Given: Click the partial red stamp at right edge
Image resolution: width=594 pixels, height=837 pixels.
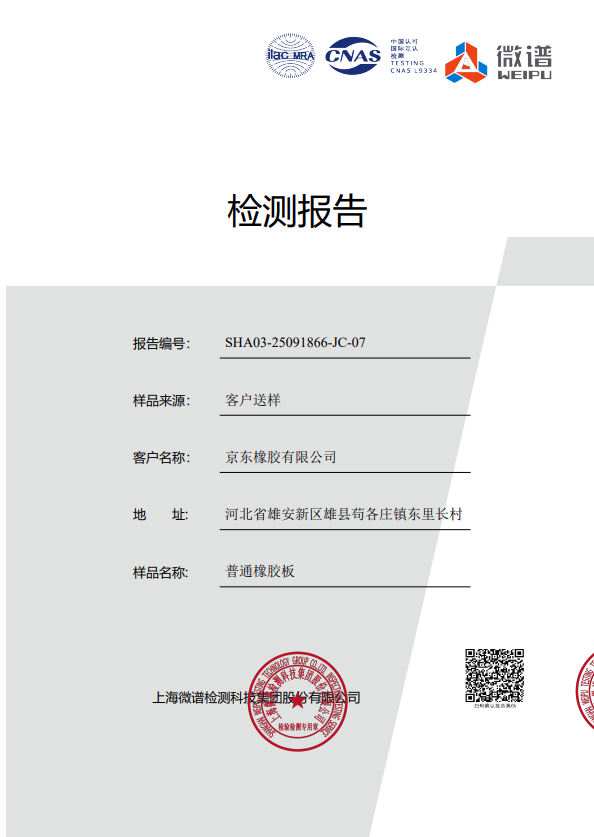Looking at the screenshot, I should (585, 690).
